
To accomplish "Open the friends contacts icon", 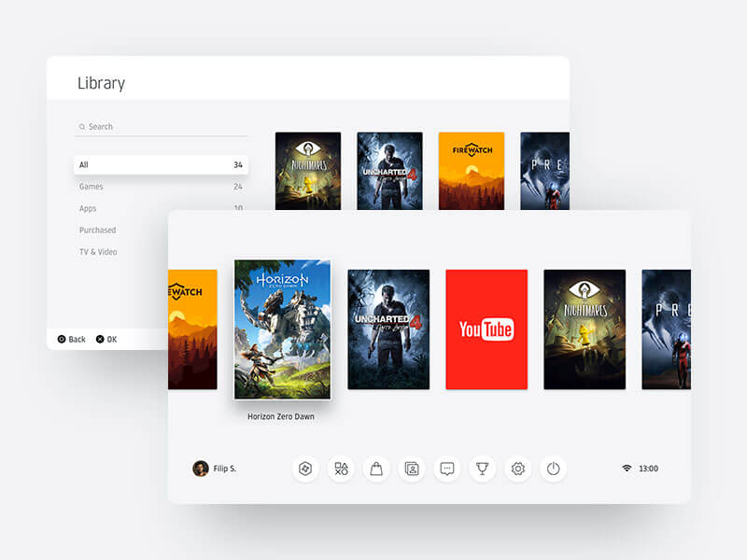I will click(x=412, y=469).
